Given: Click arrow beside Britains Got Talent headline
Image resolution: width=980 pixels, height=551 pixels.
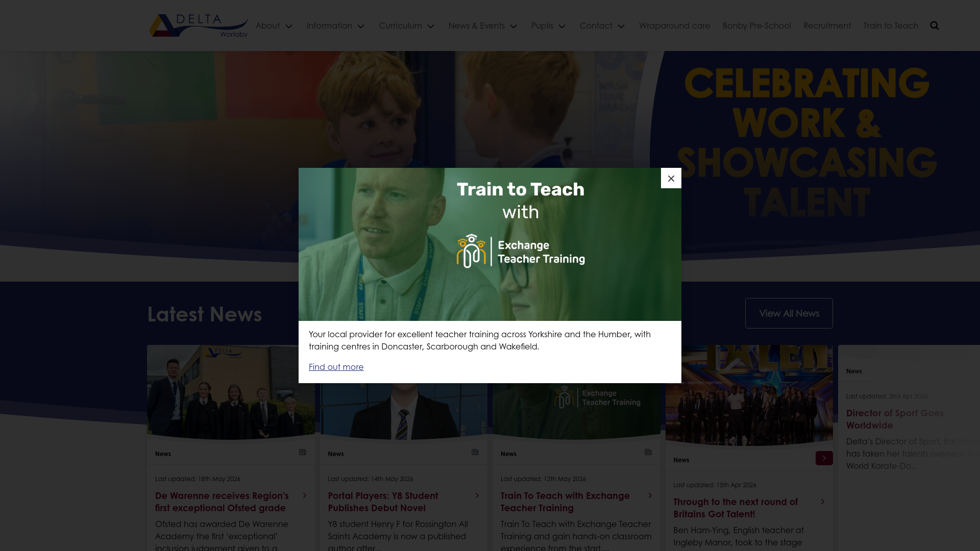Looking at the screenshot, I should coord(823,502).
